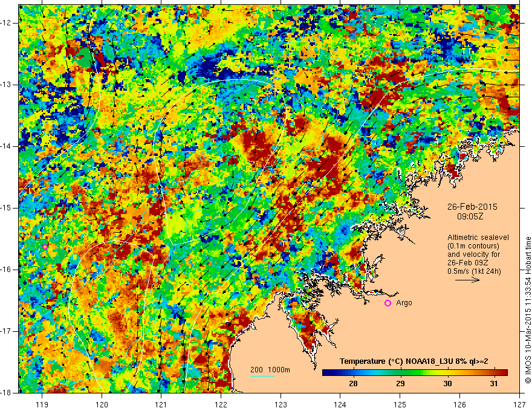Image resolution: width=532 pixels, height=411 pixels.
Task: Click the '127' longitude axis label
Action: (x=519, y=404)
